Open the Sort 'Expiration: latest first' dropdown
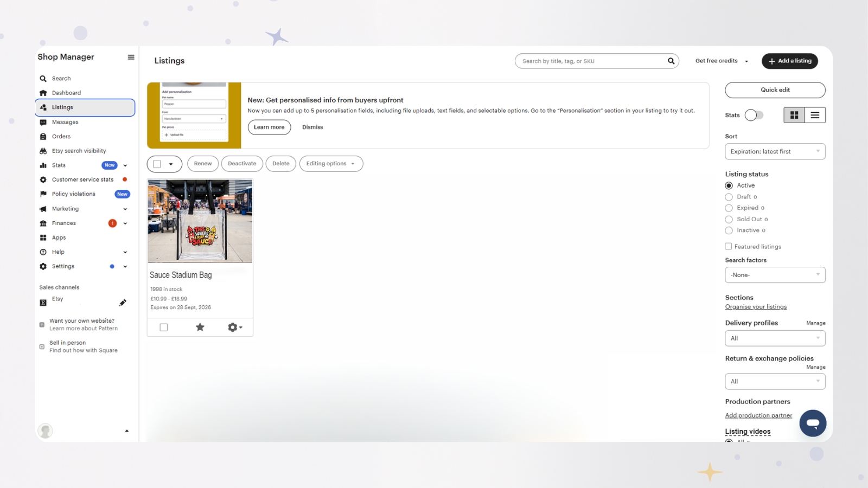The width and height of the screenshot is (868, 488). click(x=775, y=151)
